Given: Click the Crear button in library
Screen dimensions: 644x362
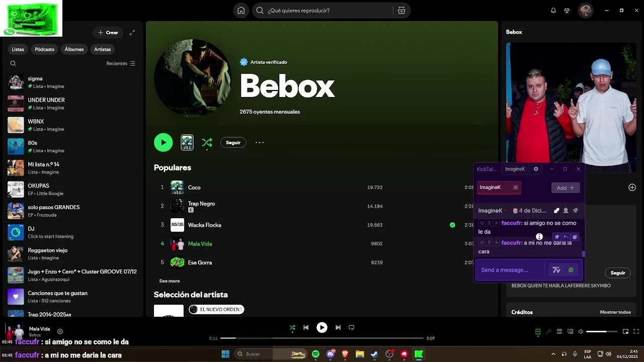Looking at the screenshot, I should click(x=108, y=32).
